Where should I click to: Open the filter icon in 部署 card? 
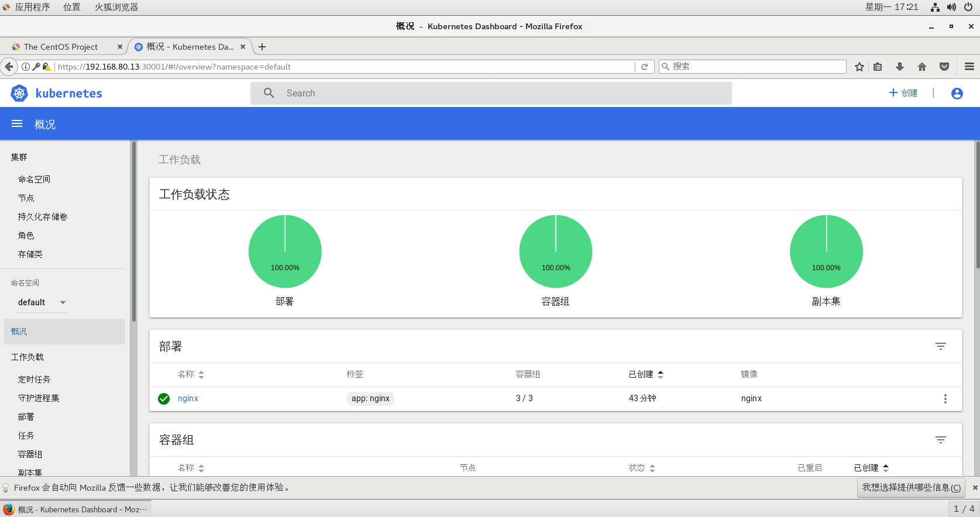tap(941, 346)
